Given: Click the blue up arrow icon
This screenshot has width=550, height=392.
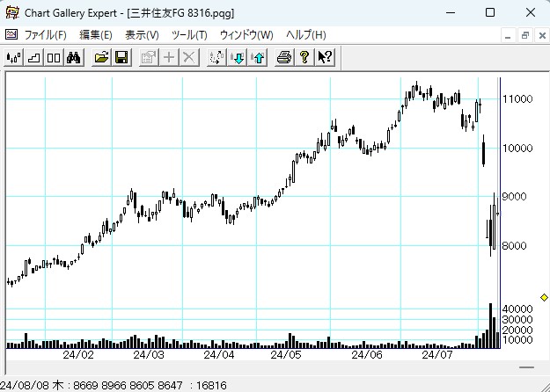Looking at the screenshot, I should click(257, 57).
